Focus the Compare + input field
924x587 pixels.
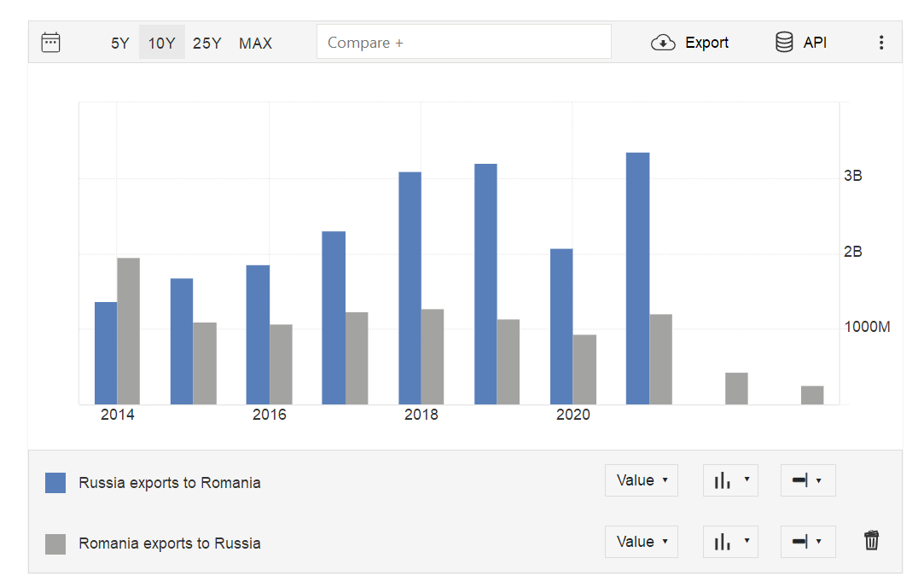point(463,42)
